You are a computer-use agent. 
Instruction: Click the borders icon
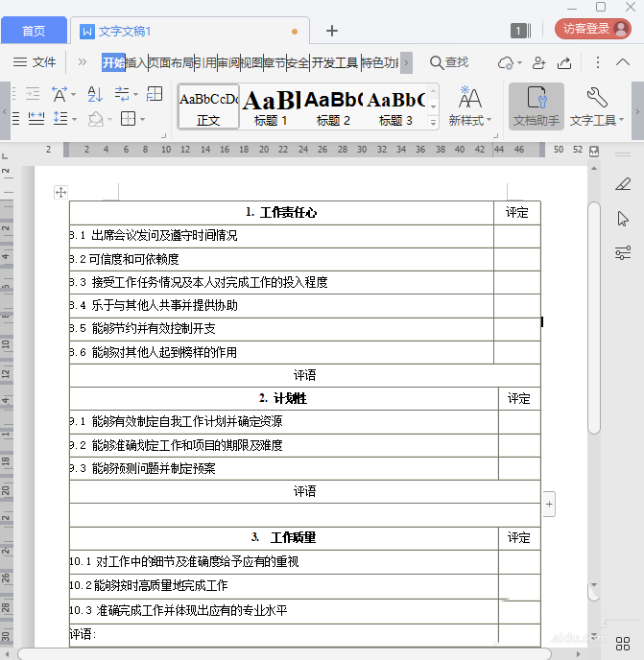tap(128, 119)
